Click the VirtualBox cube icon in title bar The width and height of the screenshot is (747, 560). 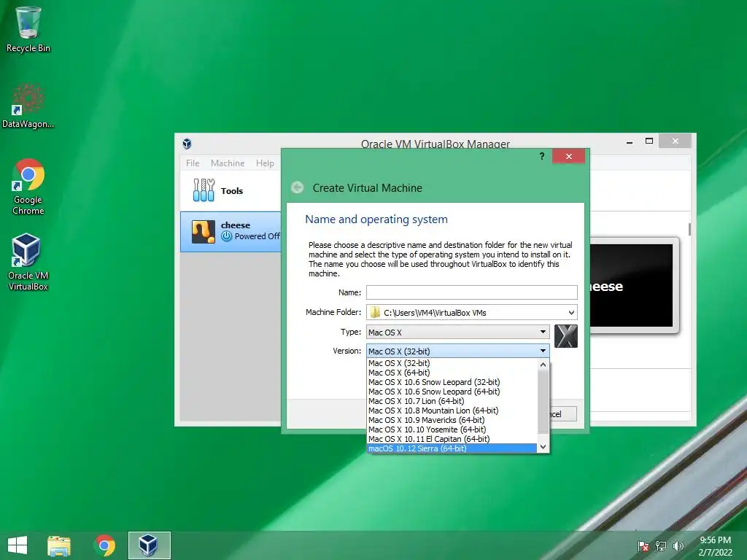coord(187,144)
